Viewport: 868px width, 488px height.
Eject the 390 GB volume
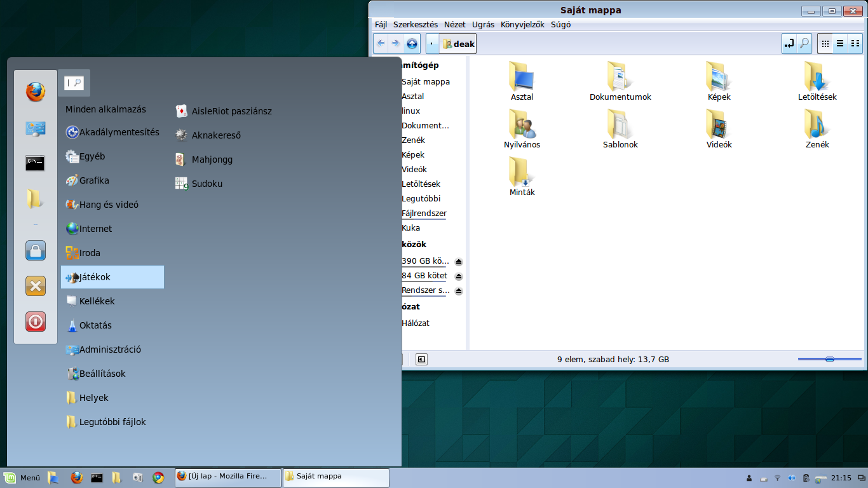pyautogui.click(x=459, y=262)
